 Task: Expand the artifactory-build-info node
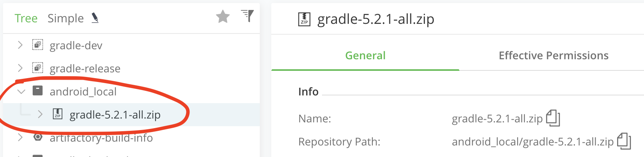pos(20,137)
